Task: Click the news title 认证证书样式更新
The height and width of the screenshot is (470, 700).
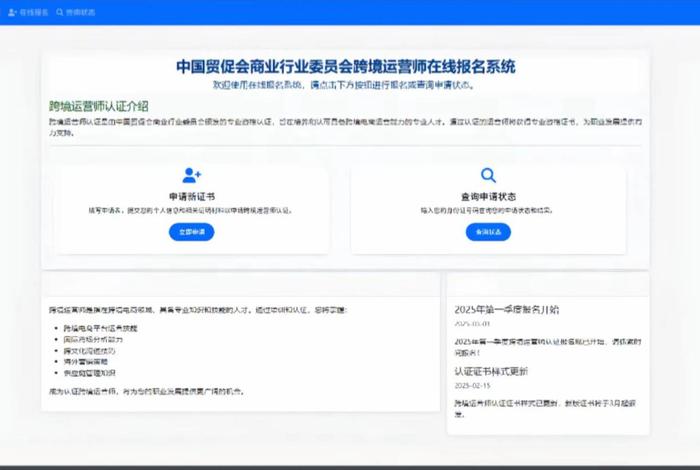Action: point(491,371)
